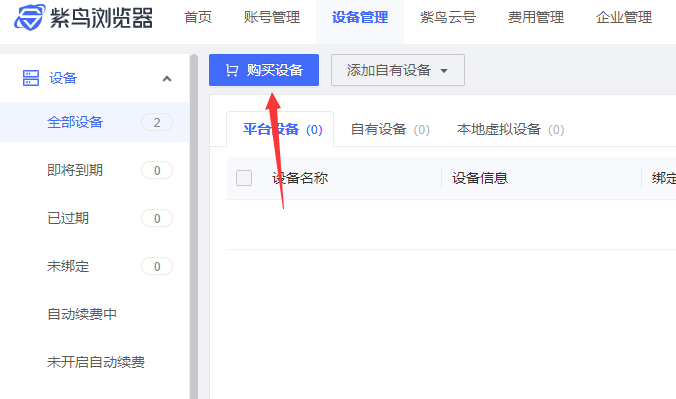
Task: Open the 首页 menu item
Action: pos(198,17)
